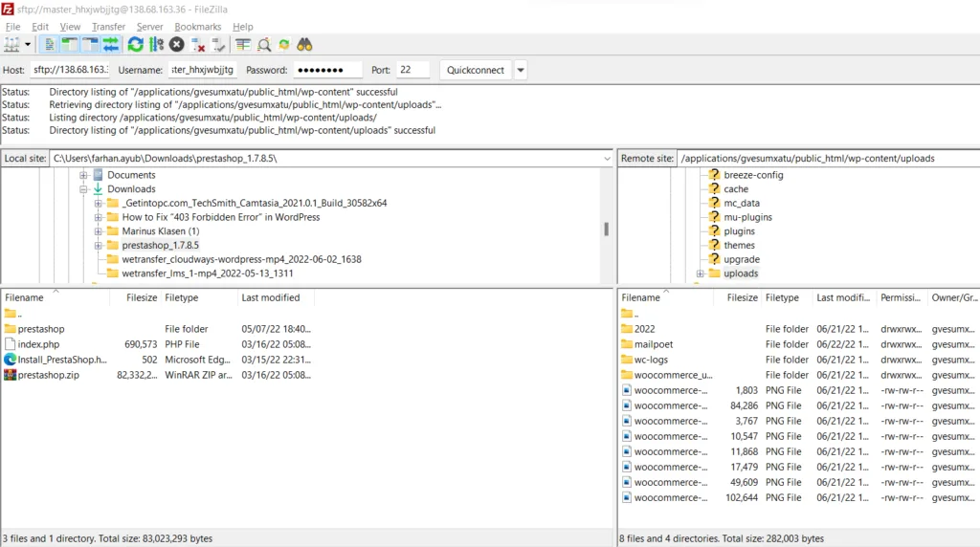Toggle local directory tree display
This screenshot has height=547, width=980.
69,44
